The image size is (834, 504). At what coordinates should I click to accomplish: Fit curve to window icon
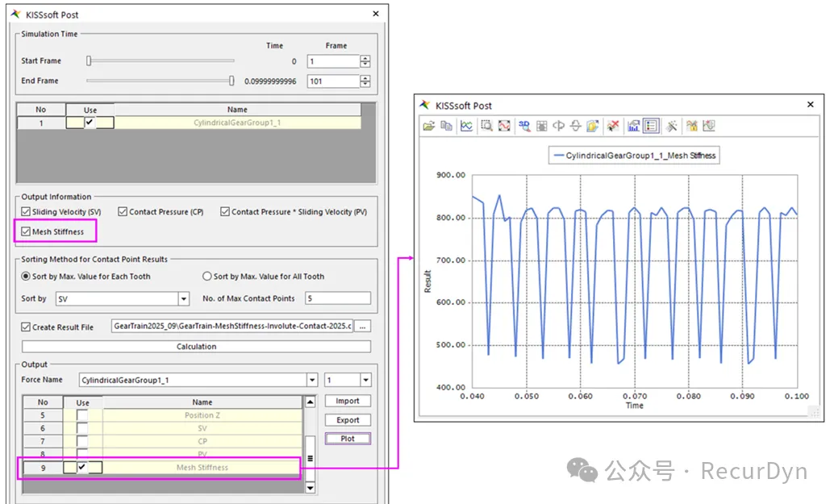[504, 126]
